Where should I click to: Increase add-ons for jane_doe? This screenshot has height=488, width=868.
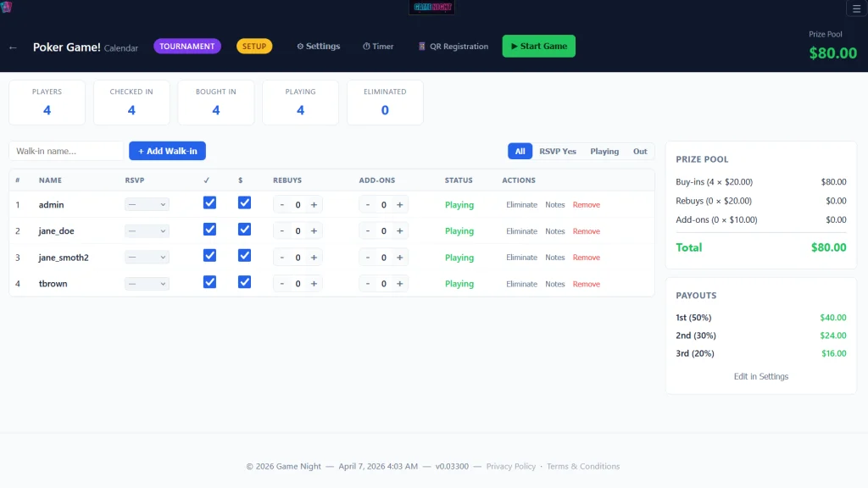point(400,230)
